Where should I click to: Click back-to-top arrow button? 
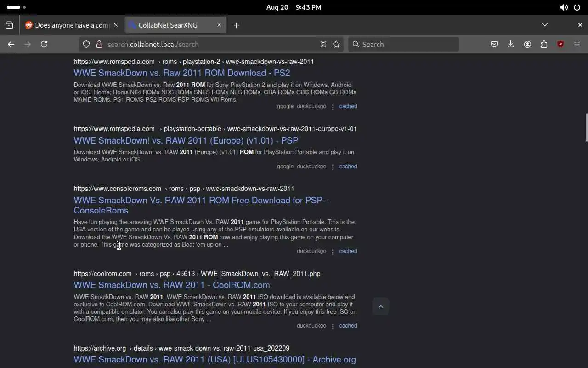coord(381,306)
